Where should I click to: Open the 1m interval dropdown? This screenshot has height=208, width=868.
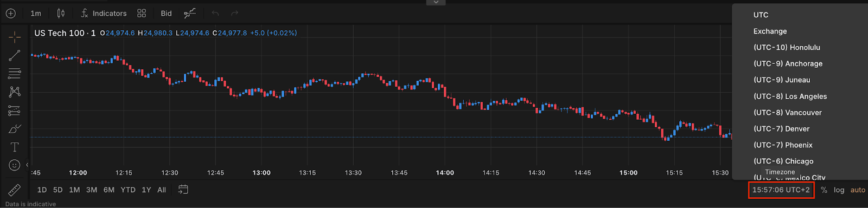[36, 13]
